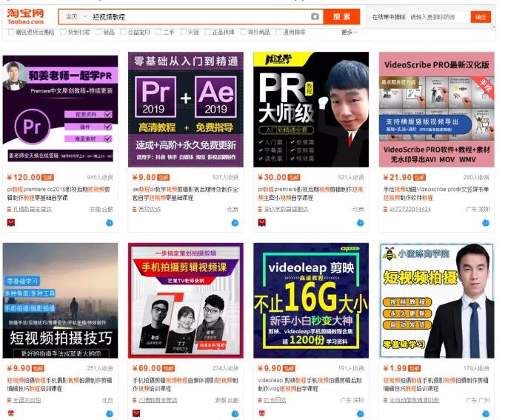Open the 宝贝 search type dropdown
The height and width of the screenshot is (420, 508).
pyautogui.click(x=74, y=16)
